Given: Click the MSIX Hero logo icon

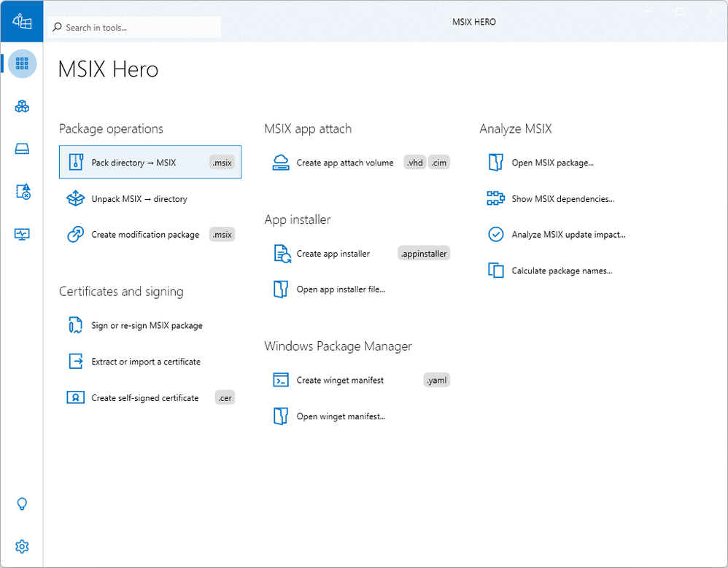Looking at the screenshot, I should pyautogui.click(x=22, y=22).
